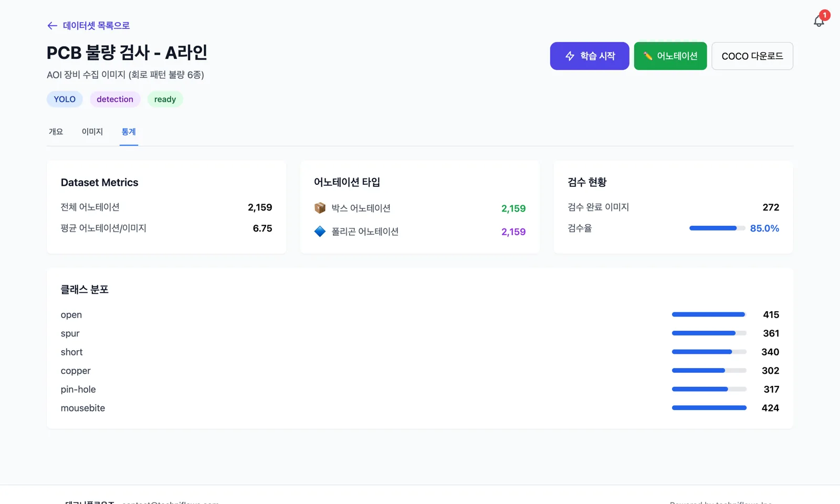Click the pin-hole class distribution bar

coord(709,389)
